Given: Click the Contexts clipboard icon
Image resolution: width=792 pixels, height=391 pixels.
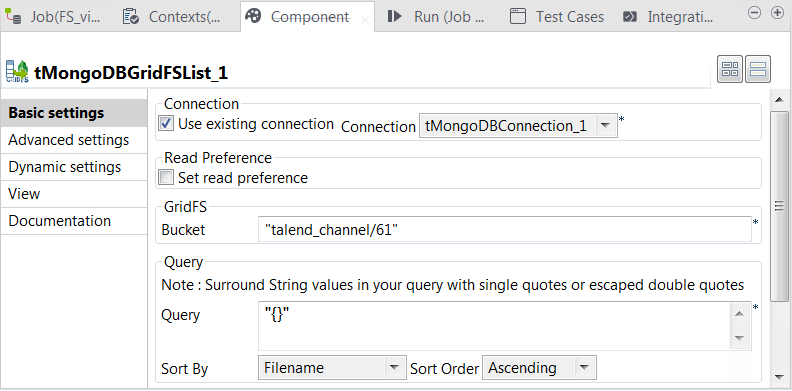Looking at the screenshot, I should [131, 17].
